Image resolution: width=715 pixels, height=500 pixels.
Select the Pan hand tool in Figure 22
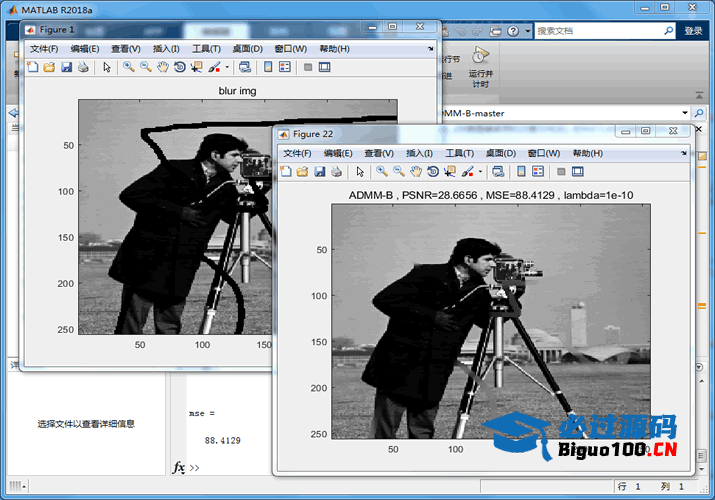(x=416, y=172)
